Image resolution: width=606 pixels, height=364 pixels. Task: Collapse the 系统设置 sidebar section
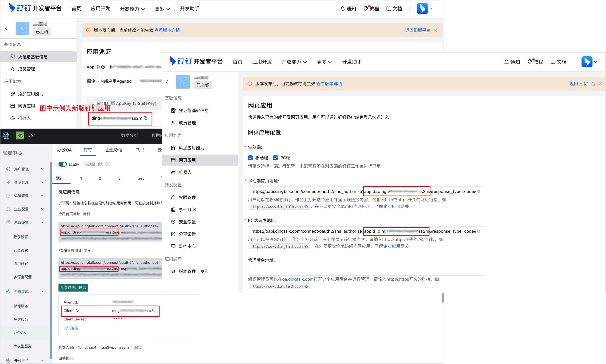[x=25, y=223]
